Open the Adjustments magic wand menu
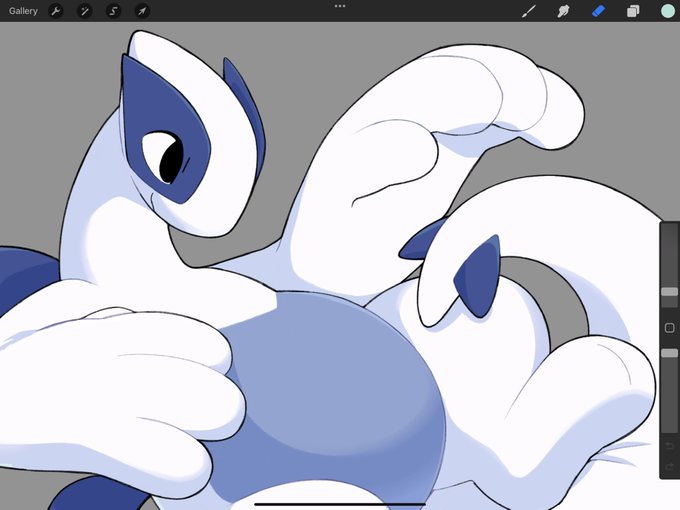Image resolution: width=680 pixels, height=510 pixels. [85, 11]
